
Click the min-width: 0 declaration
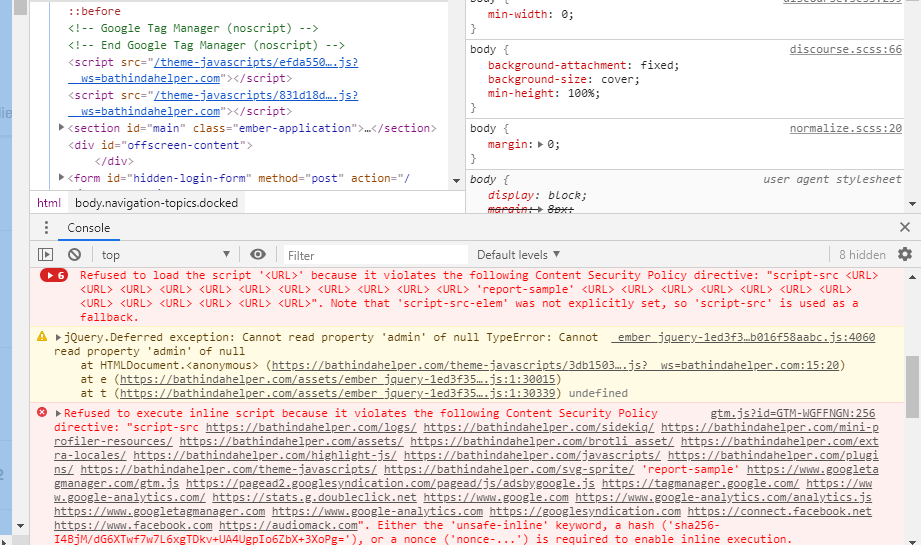coord(530,14)
